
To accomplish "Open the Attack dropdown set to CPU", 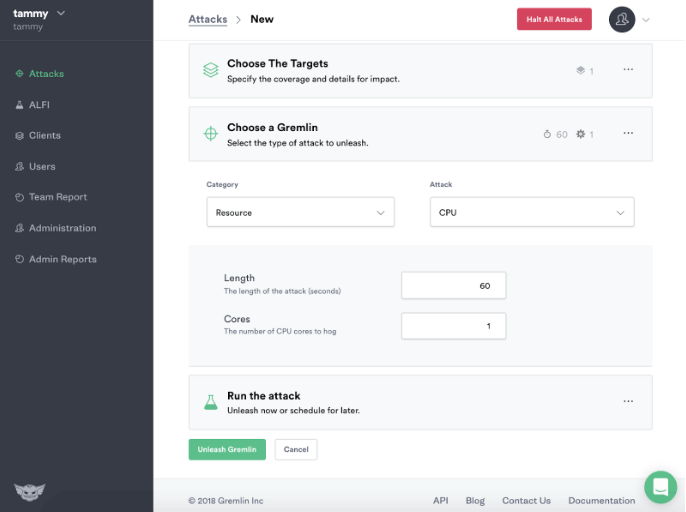I will tap(532, 212).
